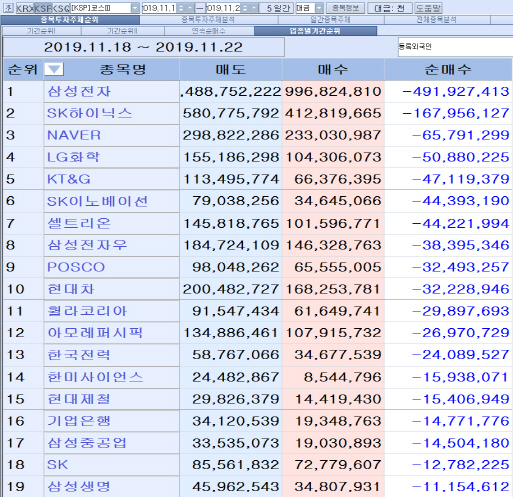Click the start date input field
The width and height of the screenshot is (513, 497).
click(159, 8)
